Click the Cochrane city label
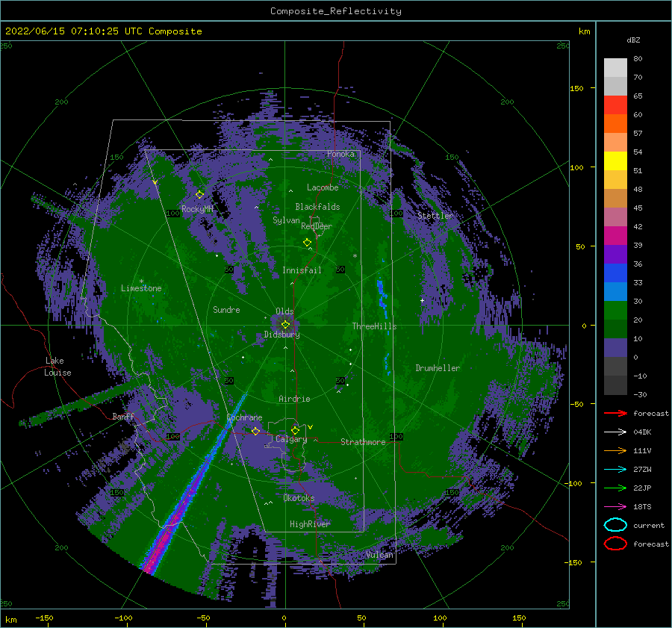The width and height of the screenshot is (672, 628). [x=244, y=417]
